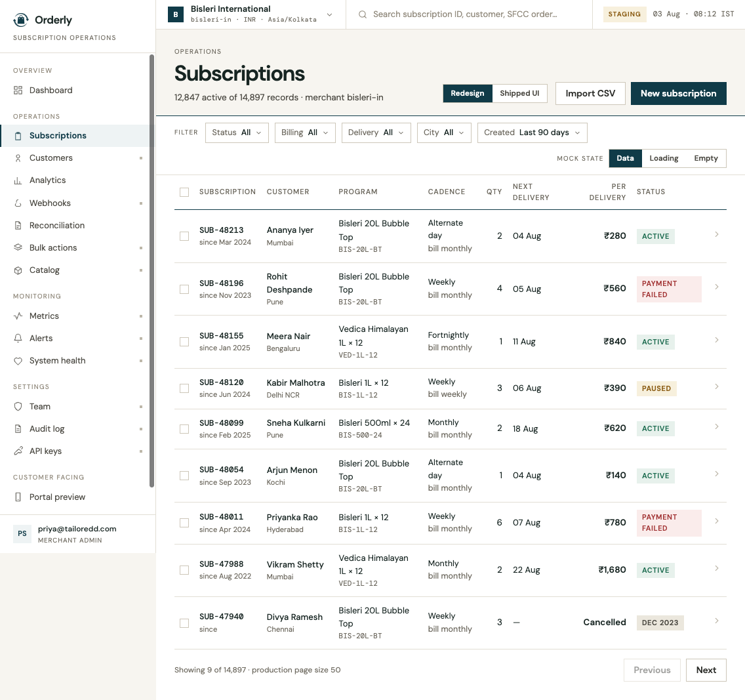Click the Analytics bar chart icon
The image size is (745, 700).
coord(18,180)
